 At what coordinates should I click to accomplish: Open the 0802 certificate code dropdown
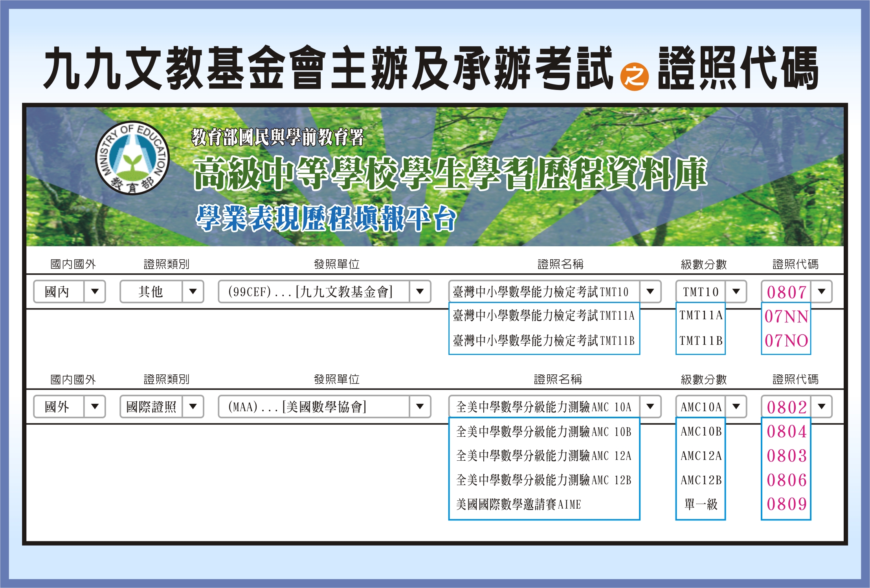click(797, 407)
